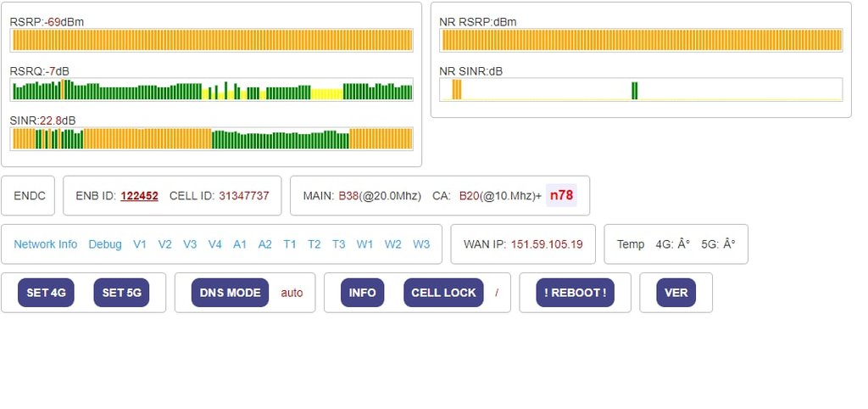Click the SINR 22.8dB reading
This screenshot has height=409, width=868.
pos(42,120)
